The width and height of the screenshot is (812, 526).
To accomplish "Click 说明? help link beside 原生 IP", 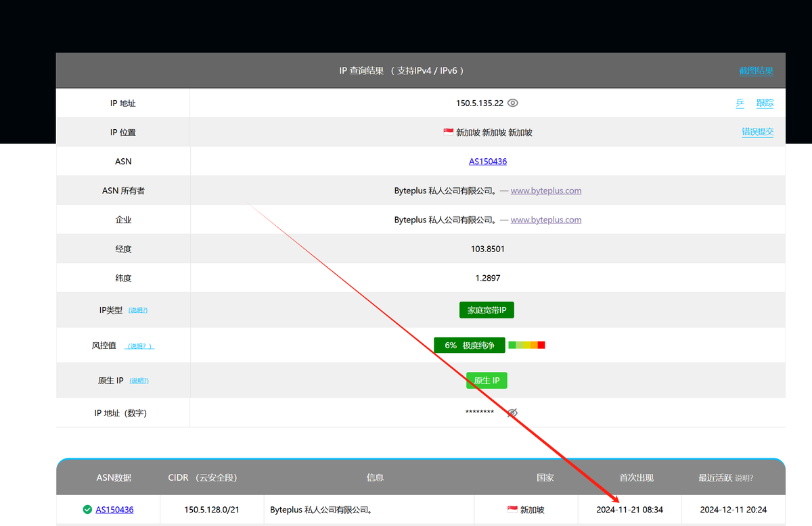I will [139, 381].
